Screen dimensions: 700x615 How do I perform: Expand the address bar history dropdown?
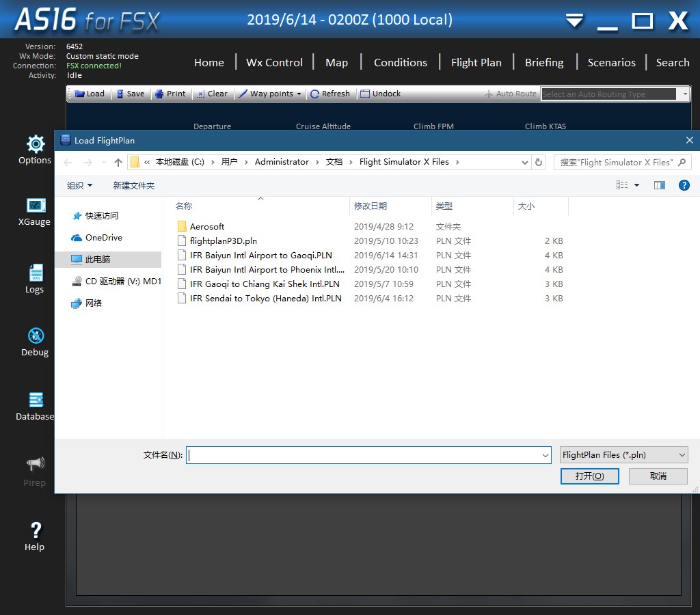(525, 163)
